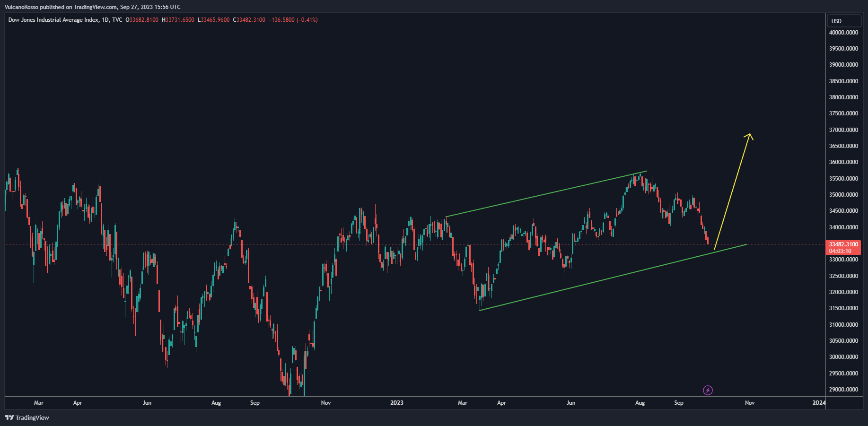This screenshot has height=426, width=868.
Task: Click the Nov label near 2024 on time axis
Action: coord(750,403)
